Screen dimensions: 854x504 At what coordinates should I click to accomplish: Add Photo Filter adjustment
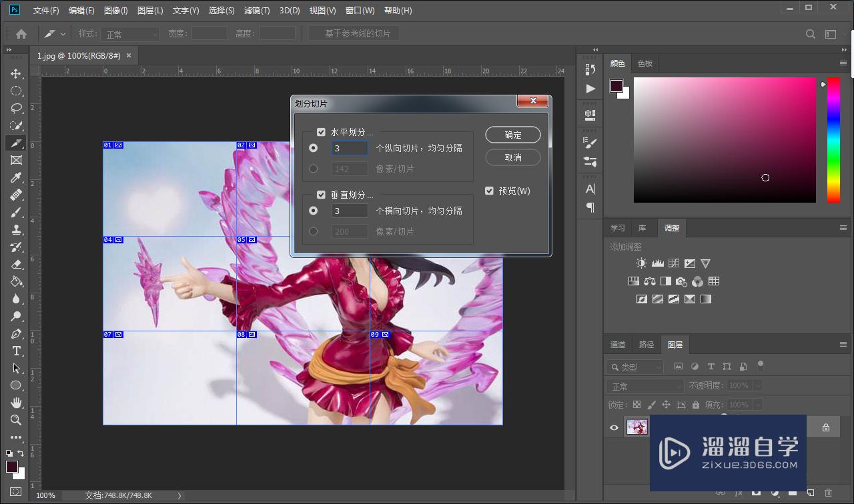click(x=681, y=281)
